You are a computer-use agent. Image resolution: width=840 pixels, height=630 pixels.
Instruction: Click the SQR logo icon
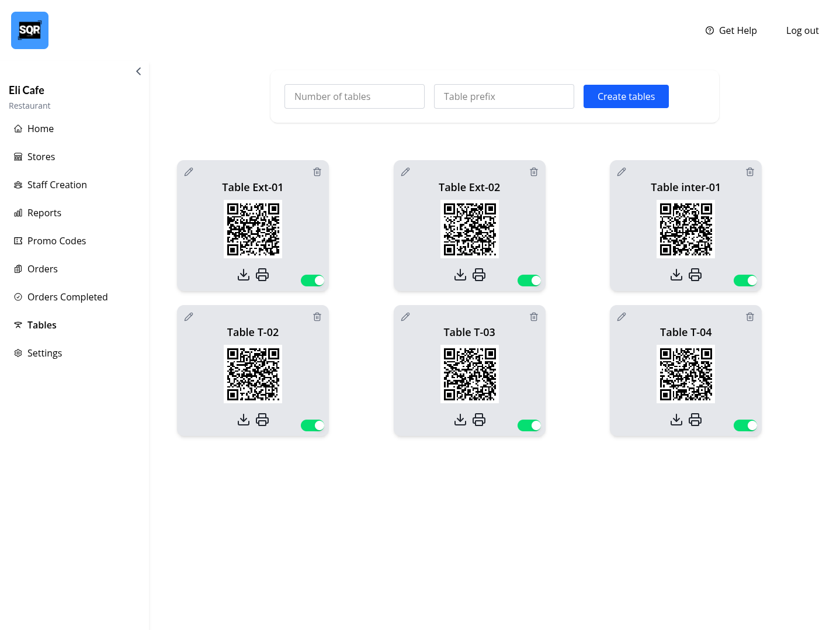point(30,30)
